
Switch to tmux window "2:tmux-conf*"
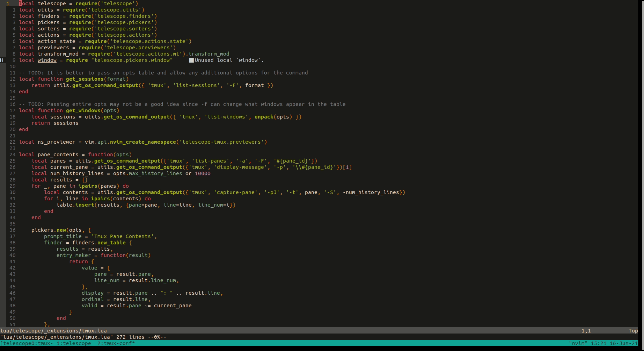[116, 343]
